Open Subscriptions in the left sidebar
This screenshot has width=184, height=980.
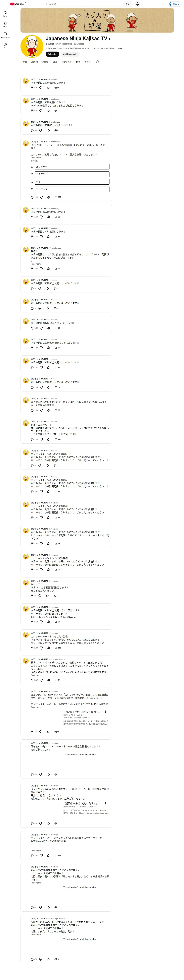5,35
